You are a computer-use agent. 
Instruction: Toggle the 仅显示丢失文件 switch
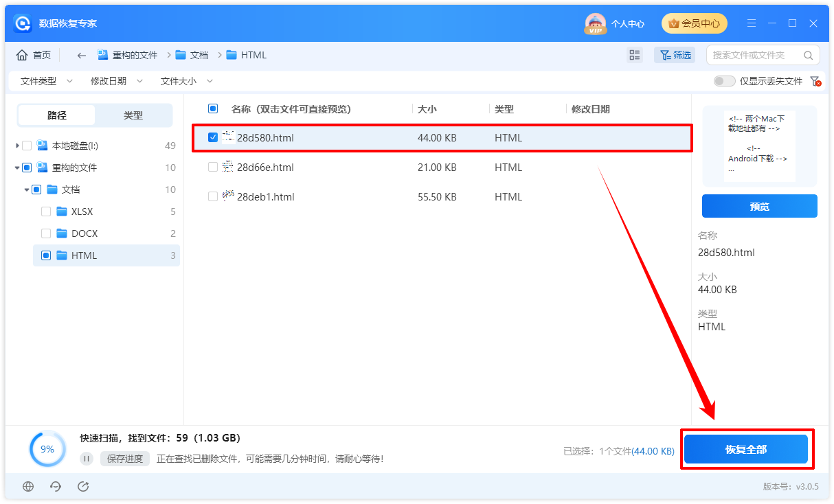pos(724,81)
